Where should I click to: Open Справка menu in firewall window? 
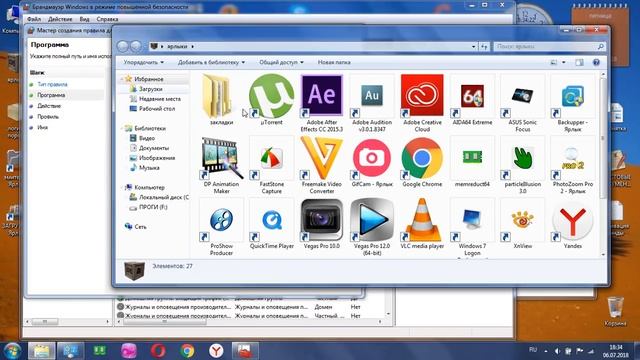[107, 19]
